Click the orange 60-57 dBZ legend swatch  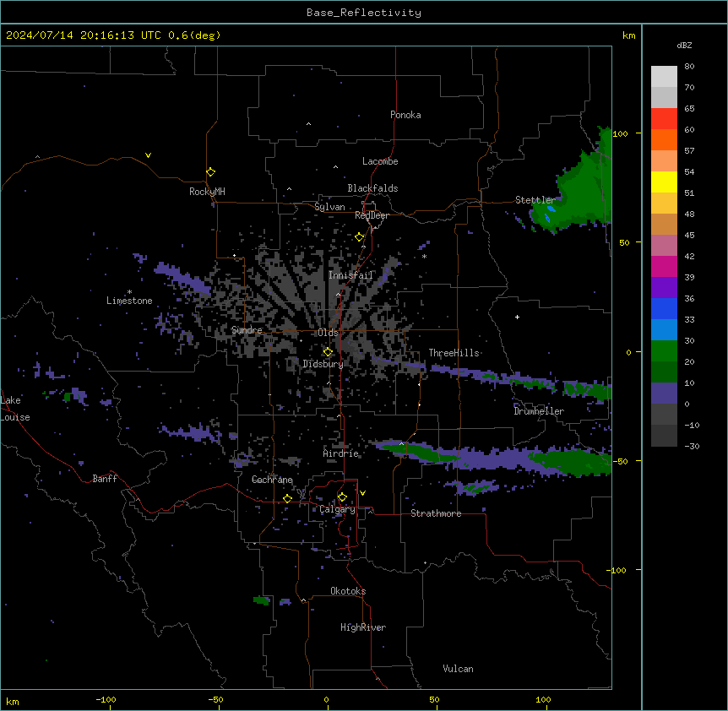coord(664,139)
